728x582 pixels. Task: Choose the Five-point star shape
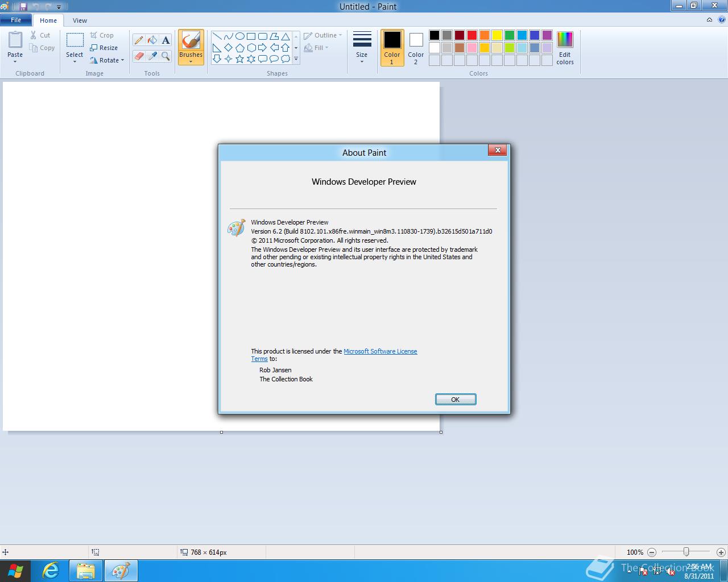[x=239, y=59]
